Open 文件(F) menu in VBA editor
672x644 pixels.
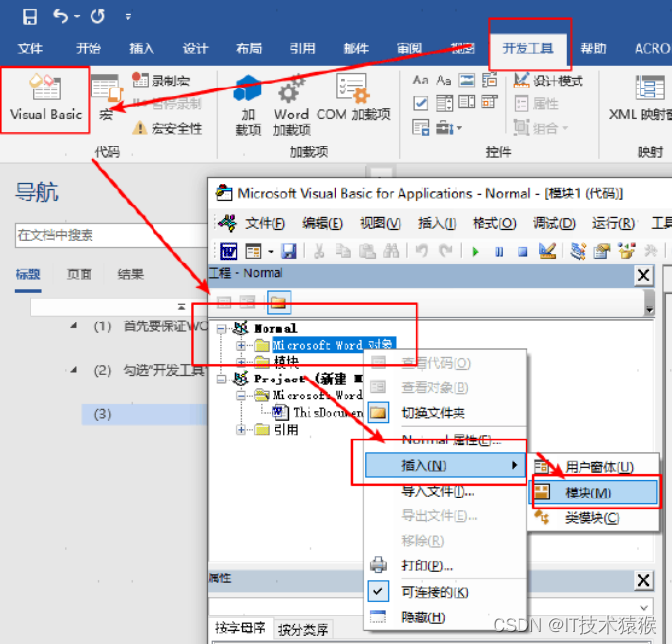(265, 223)
